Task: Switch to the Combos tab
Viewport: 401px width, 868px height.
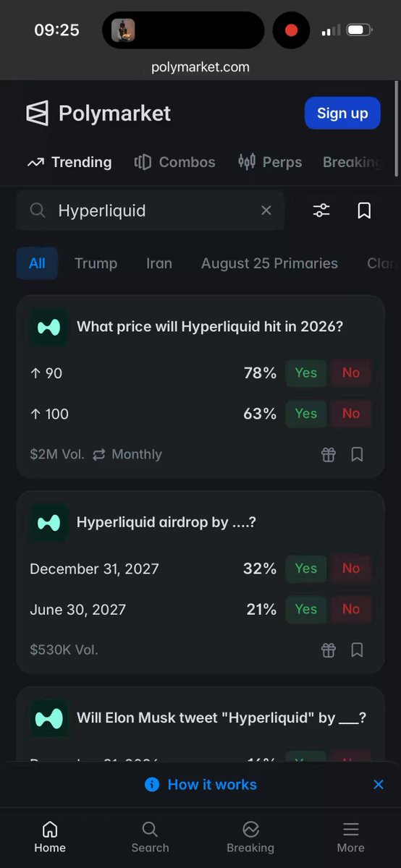Action: coord(175,162)
